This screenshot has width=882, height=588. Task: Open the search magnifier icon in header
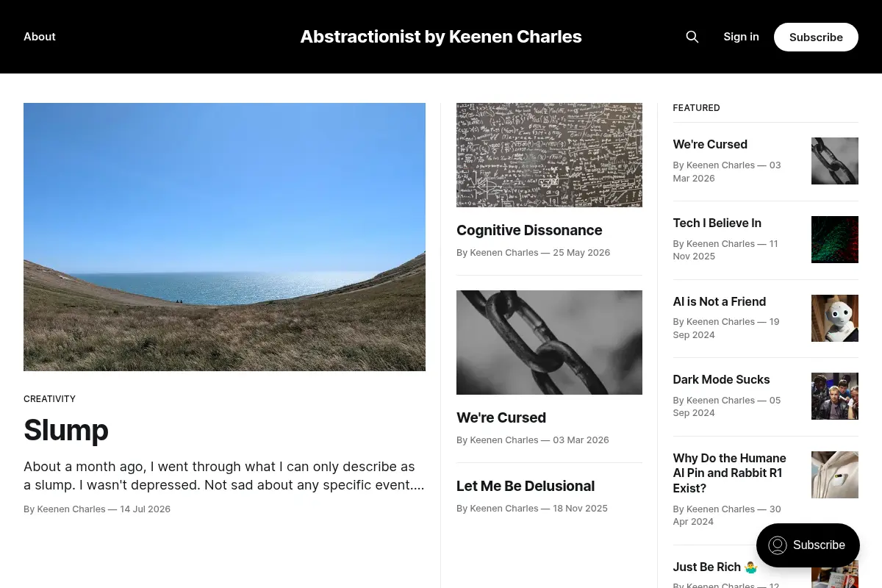click(692, 37)
